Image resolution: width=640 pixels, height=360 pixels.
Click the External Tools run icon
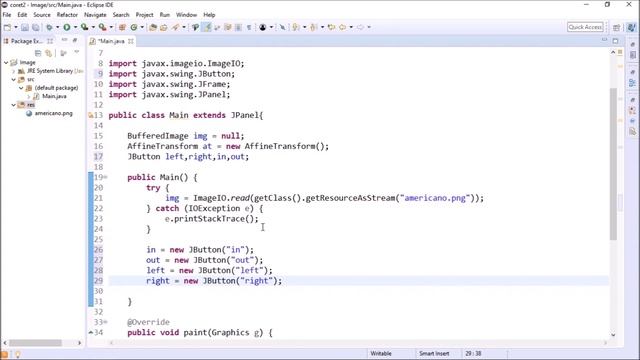point(102,27)
